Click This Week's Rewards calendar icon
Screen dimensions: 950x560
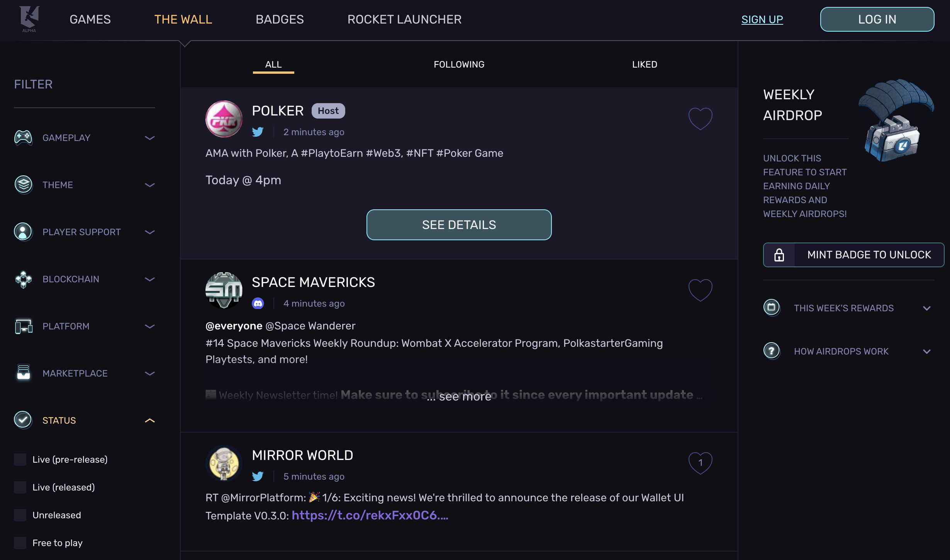coord(772,308)
